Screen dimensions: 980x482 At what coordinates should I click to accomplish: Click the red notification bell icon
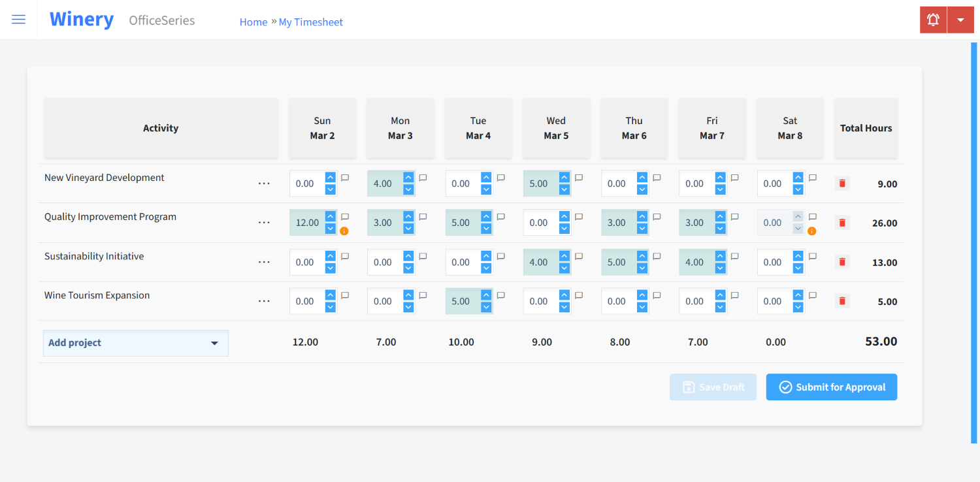[933, 20]
